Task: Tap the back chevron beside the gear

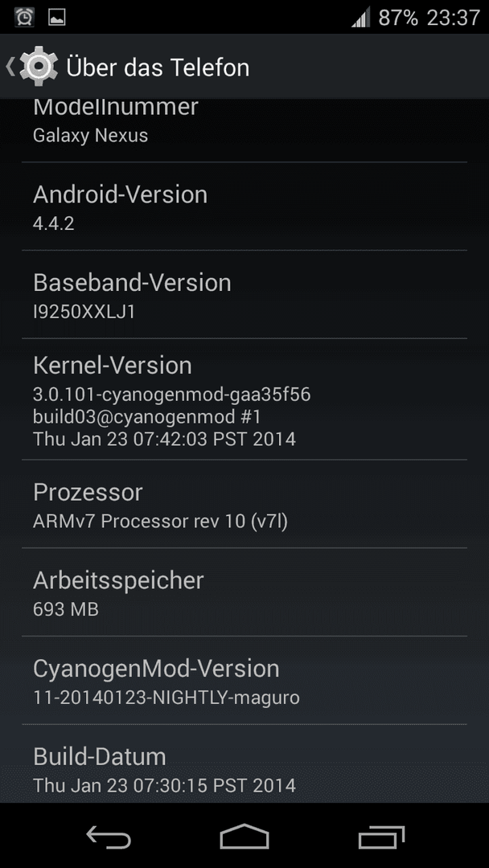Action: tap(10, 67)
